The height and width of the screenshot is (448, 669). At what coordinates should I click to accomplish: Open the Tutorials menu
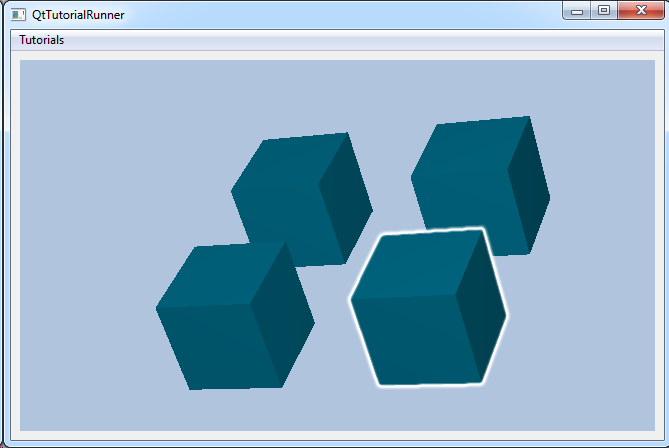coord(41,40)
